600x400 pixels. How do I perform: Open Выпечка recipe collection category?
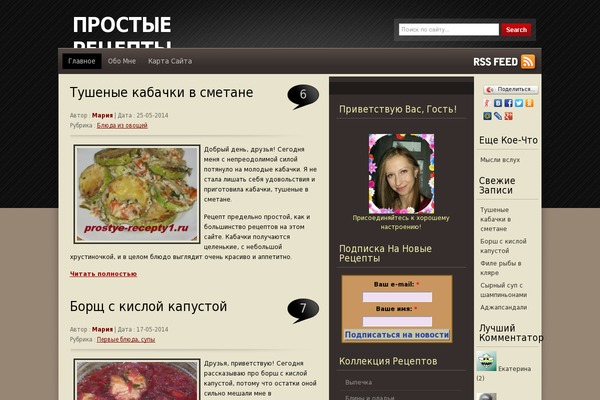[x=358, y=382]
